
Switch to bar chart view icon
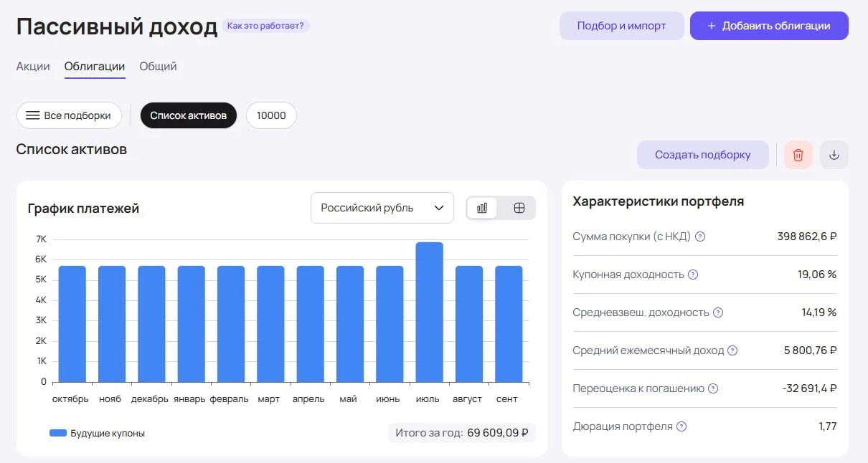point(482,208)
